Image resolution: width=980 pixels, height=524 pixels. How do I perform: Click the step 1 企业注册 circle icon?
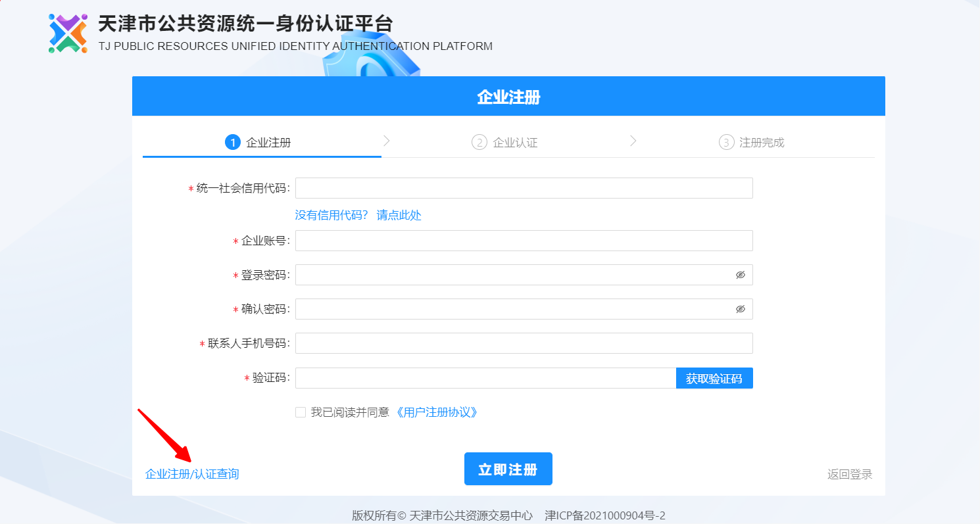[233, 142]
